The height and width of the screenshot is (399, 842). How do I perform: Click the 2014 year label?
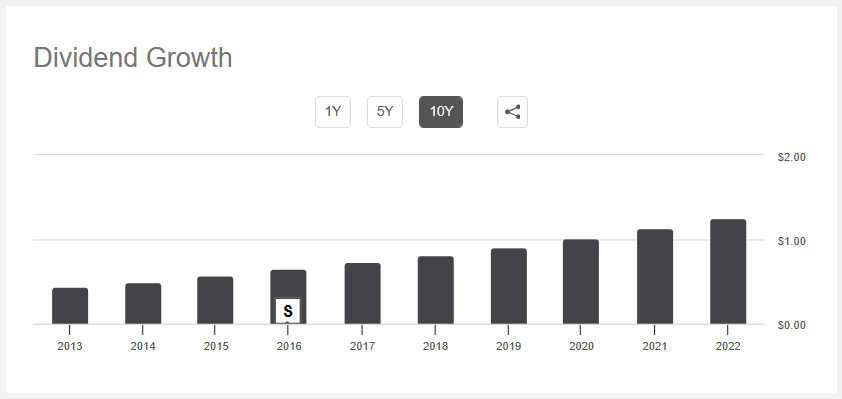[143, 346]
